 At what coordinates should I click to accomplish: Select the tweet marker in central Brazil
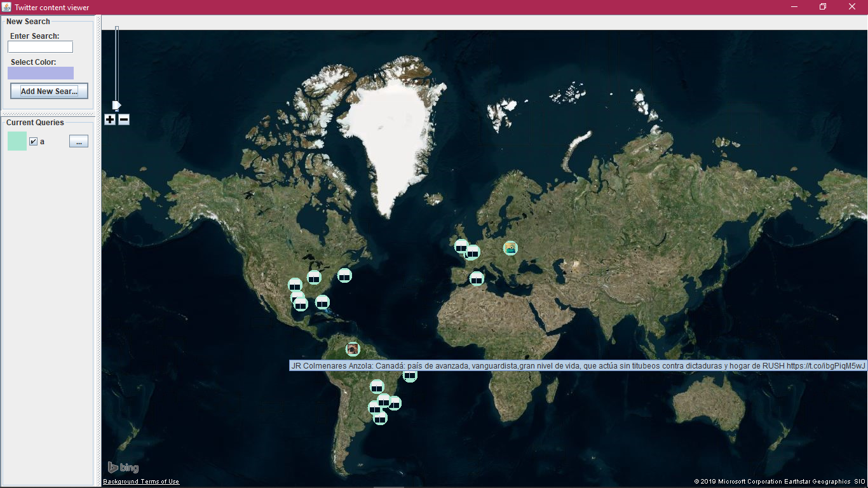click(377, 386)
